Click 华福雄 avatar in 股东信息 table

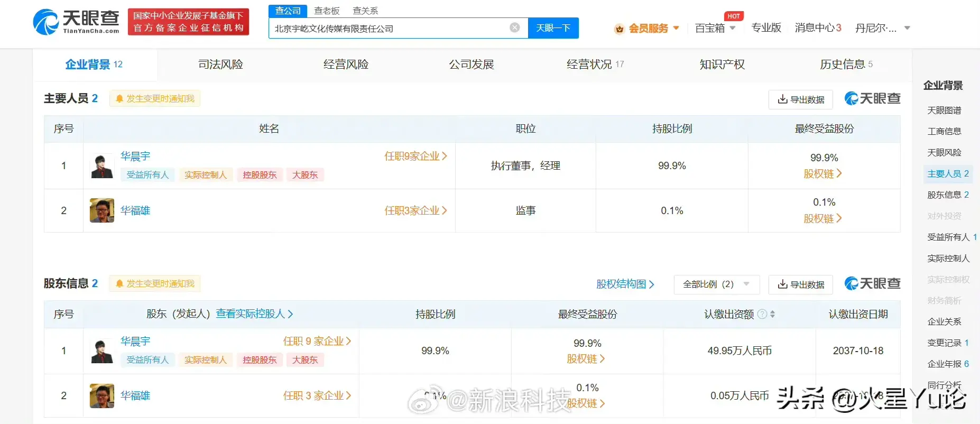point(102,395)
